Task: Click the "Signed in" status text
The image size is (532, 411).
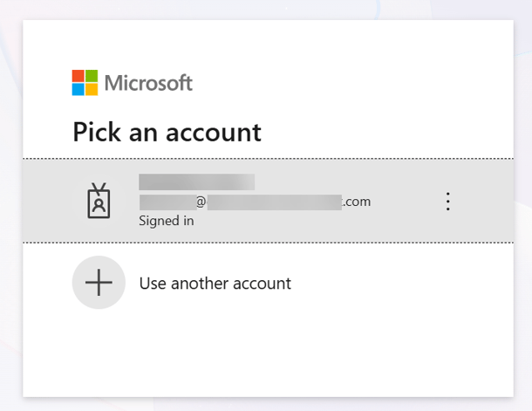Action: [x=167, y=221]
